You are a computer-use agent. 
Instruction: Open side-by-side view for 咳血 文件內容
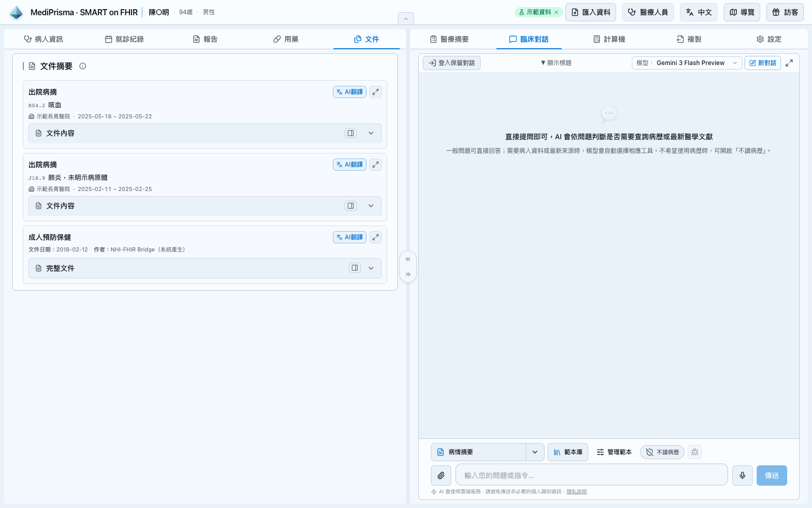coord(351,133)
